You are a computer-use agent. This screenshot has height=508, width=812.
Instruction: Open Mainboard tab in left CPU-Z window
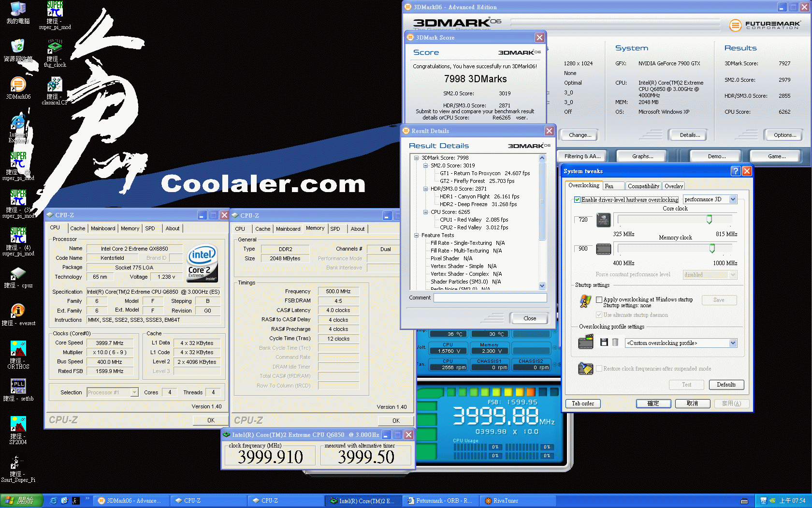click(x=103, y=228)
